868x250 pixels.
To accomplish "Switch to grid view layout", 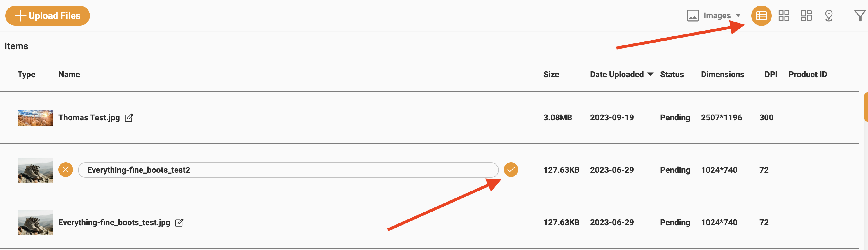I will pos(784,16).
